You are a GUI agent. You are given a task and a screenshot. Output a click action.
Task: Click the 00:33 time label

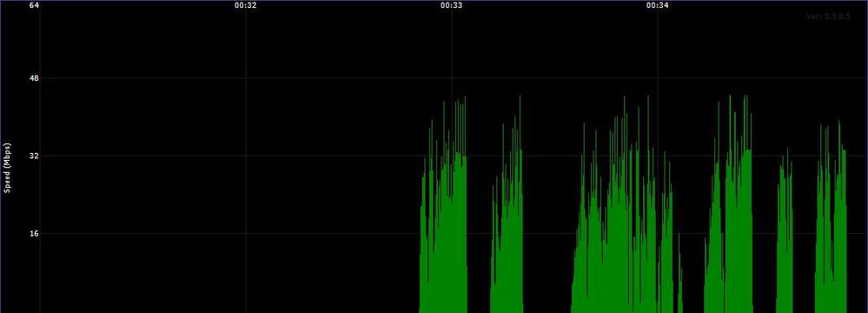pos(451,5)
